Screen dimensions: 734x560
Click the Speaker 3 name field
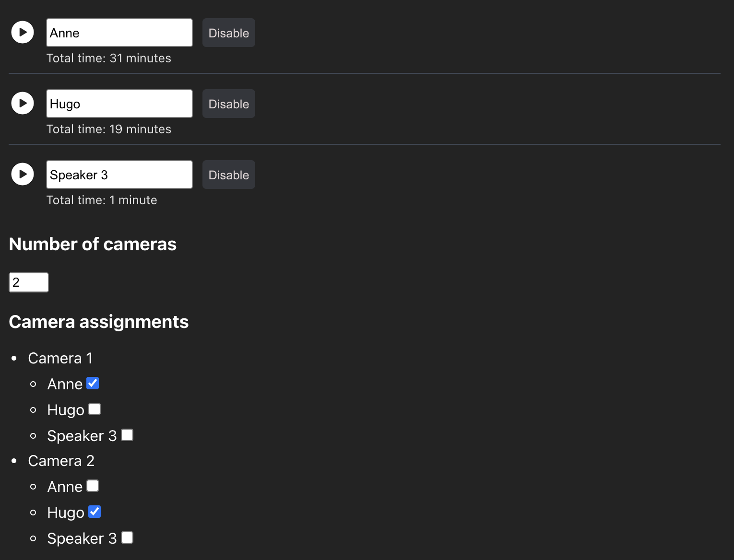[x=119, y=174]
